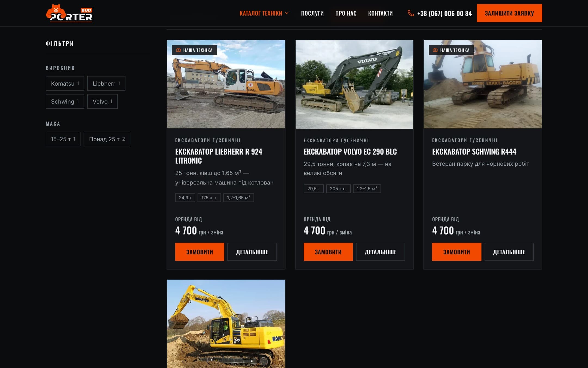Click camera icon on Schwing photo badge
The width and height of the screenshot is (588, 368).
435,50
